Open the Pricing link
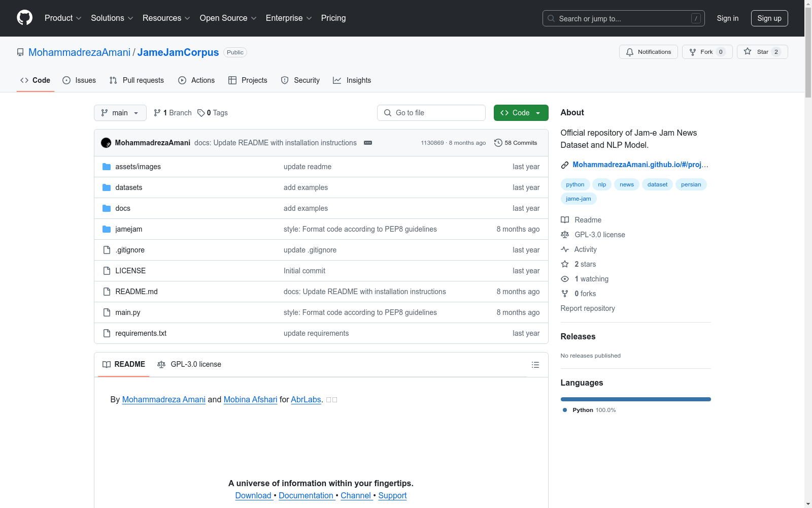Screen dimensions: 812x508 coord(333,18)
